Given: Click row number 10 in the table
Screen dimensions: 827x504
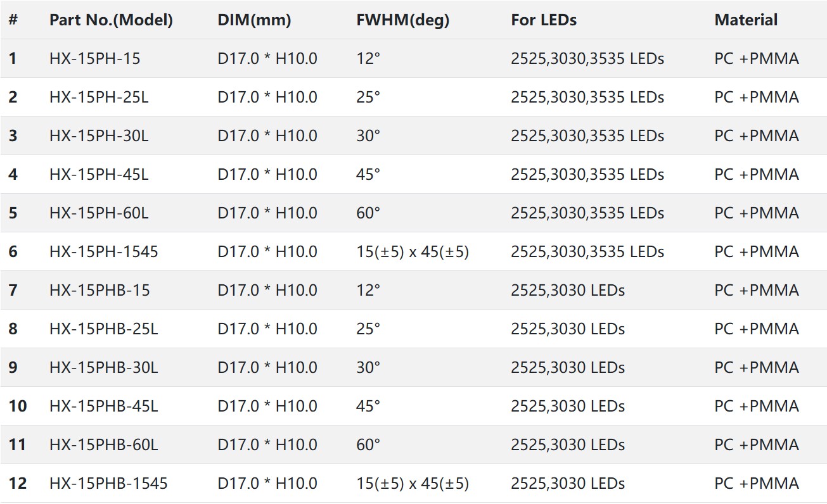Looking at the screenshot, I should pyautogui.click(x=18, y=406).
